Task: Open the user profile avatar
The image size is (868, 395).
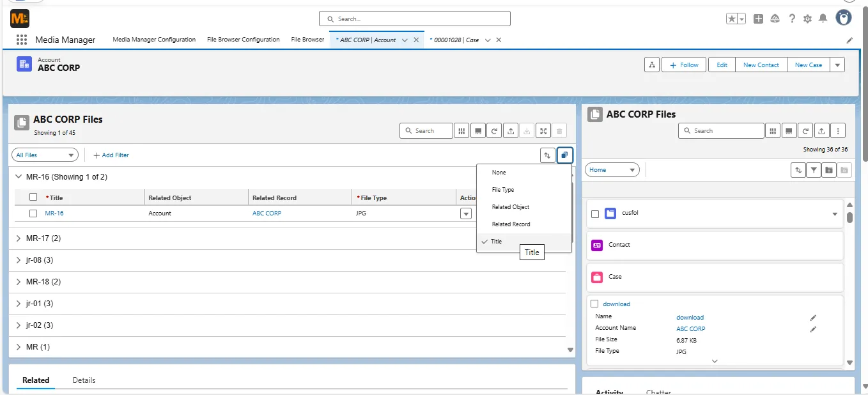Action: coord(844,18)
